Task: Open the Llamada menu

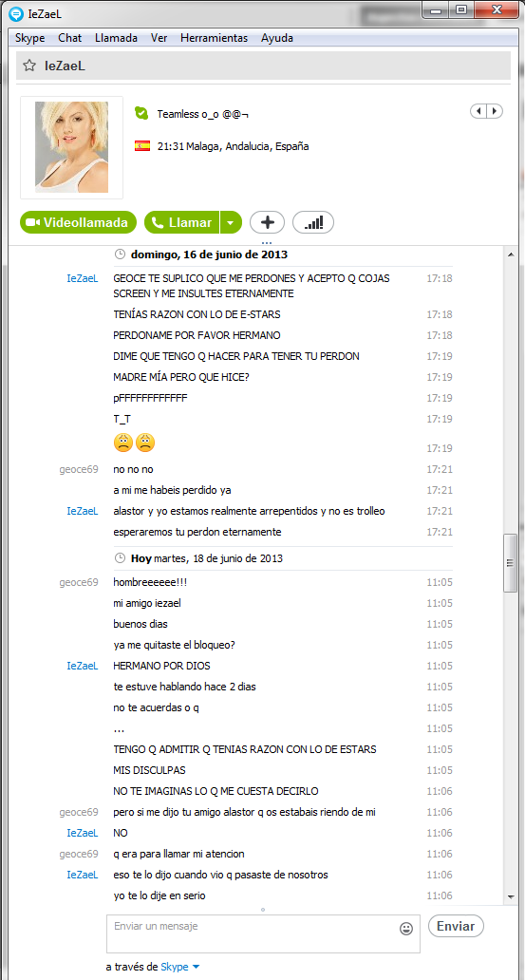Action: [116, 38]
